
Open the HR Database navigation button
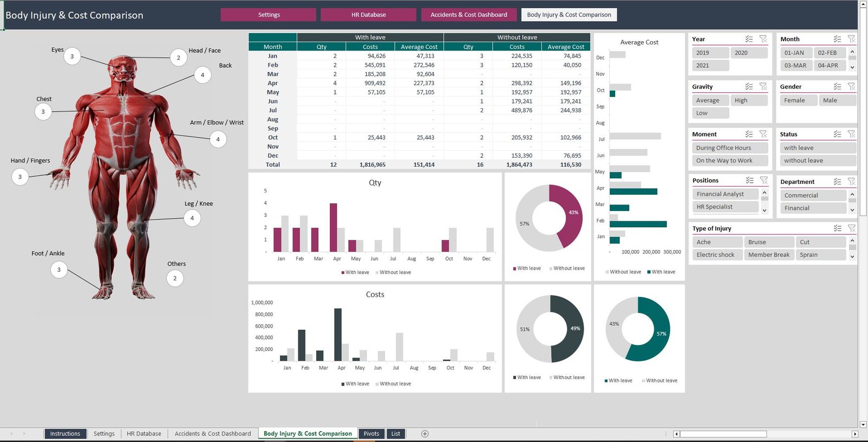(x=368, y=15)
